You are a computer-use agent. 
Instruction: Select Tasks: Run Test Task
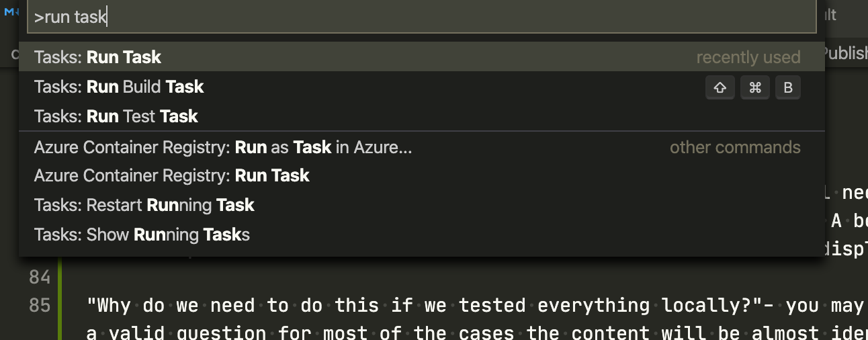click(422, 116)
